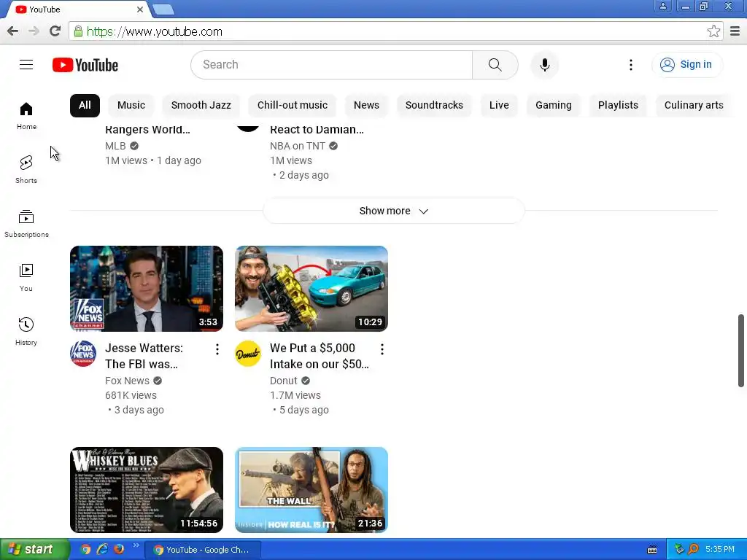Image resolution: width=747 pixels, height=560 pixels.
Task: Click the search magnifier button
Action: [x=495, y=65]
